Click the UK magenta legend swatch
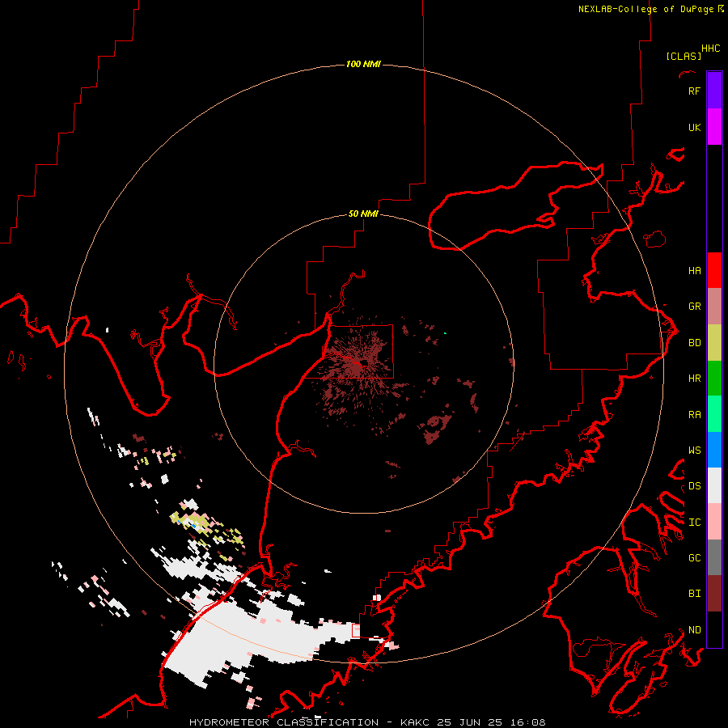 (x=714, y=127)
